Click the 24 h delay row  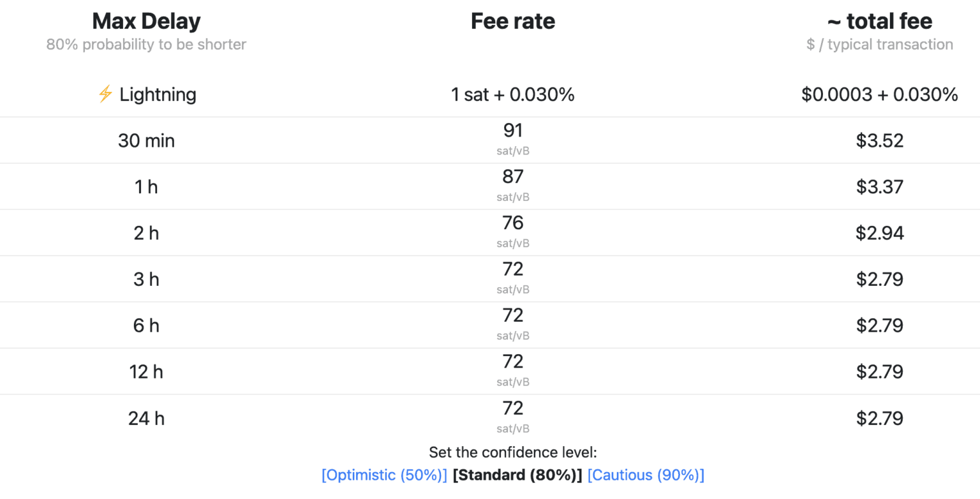146,418
